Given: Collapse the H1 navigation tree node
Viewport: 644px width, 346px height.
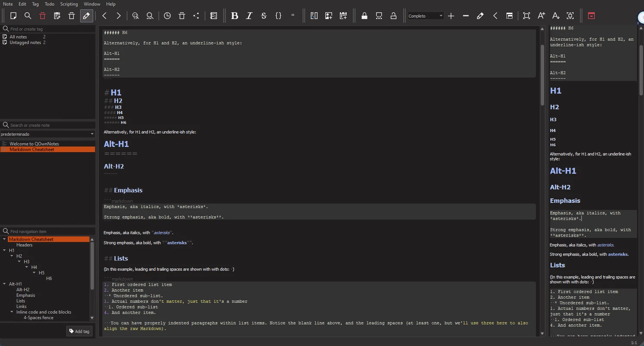Looking at the screenshot, I should coord(5,250).
